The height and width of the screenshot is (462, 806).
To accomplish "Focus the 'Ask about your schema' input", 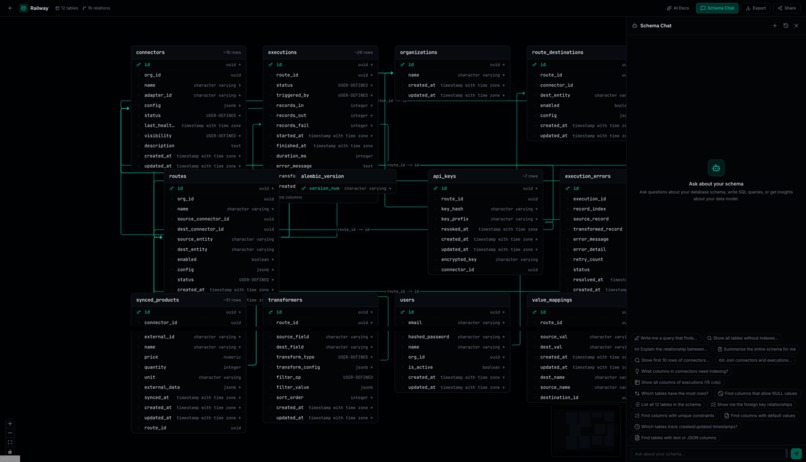I will click(x=708, y=454).
